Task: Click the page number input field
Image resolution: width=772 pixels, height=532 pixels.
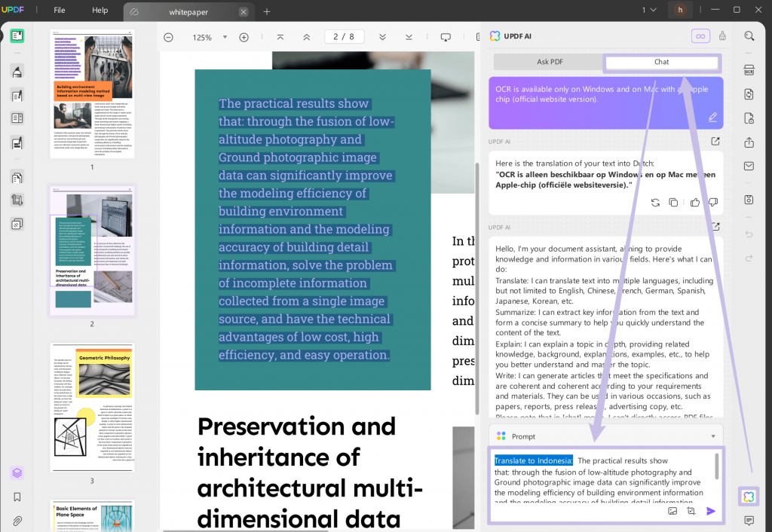Action: click(344, 37)
